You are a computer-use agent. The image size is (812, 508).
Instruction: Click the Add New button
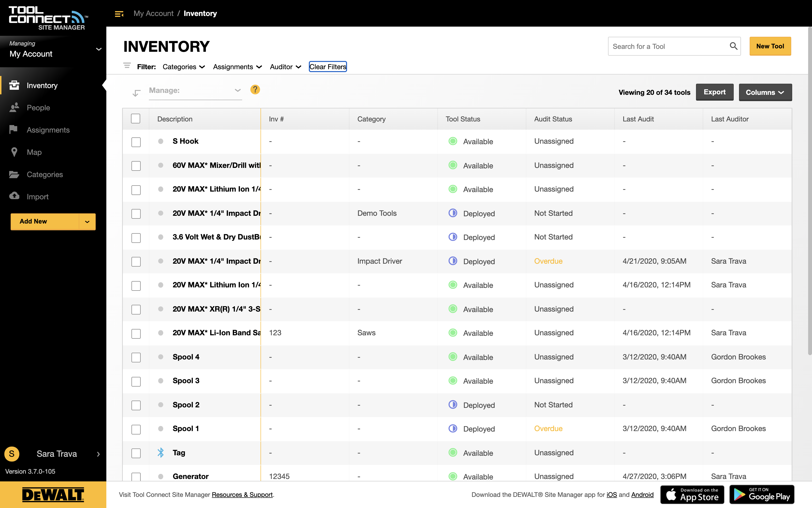(x=45, y=221)
